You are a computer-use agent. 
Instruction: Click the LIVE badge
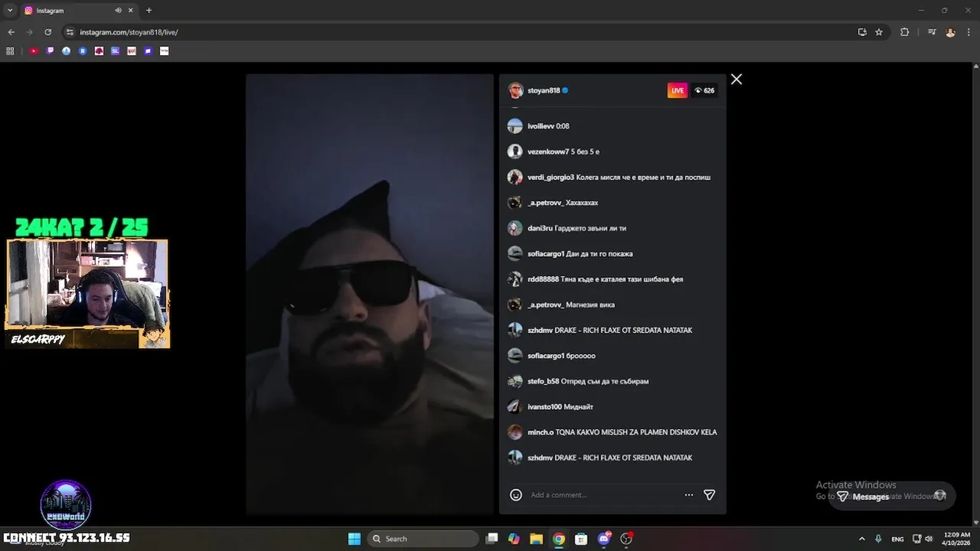[x=678, y=90]
